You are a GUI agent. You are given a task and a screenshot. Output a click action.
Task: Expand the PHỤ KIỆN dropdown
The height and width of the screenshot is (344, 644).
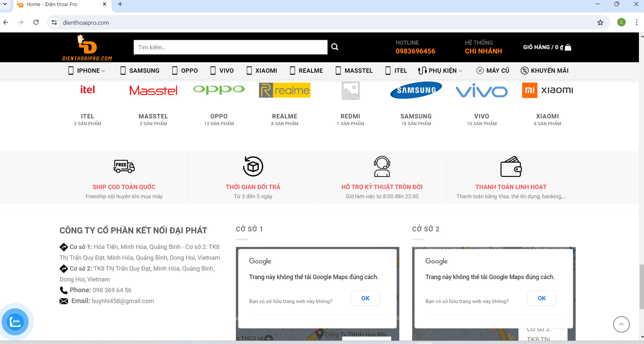(440, 71)
